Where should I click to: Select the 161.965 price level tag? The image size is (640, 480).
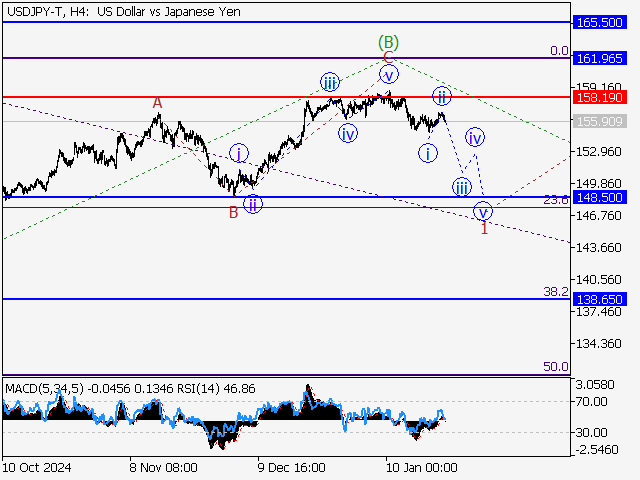tap(600, 58)
